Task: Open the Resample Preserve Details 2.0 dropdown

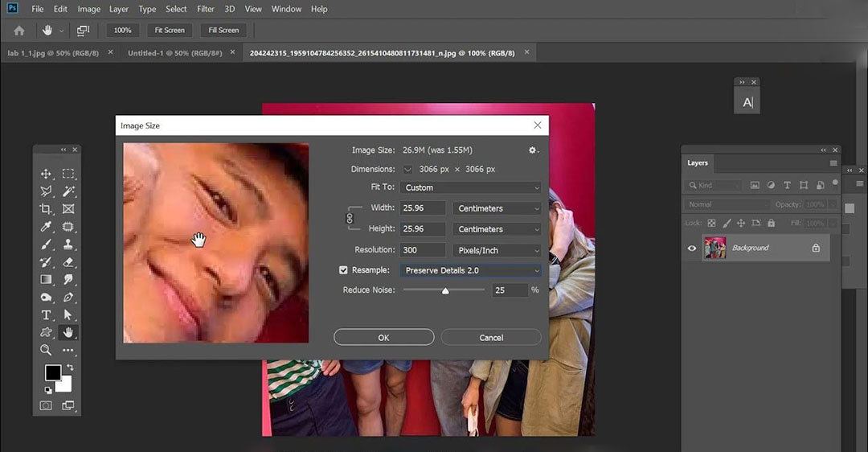Action: pyautogui.click(x=470, y=270)
